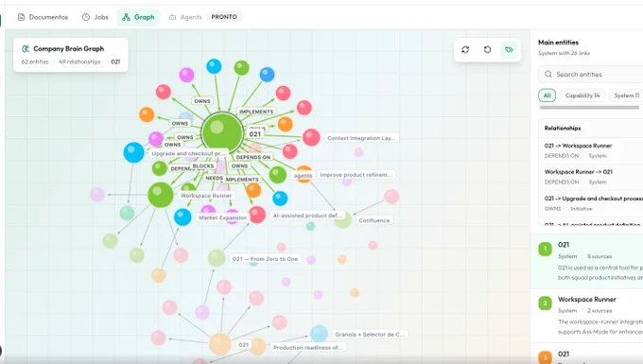Open the Workspace Runner -> 021 relationship

590,177
